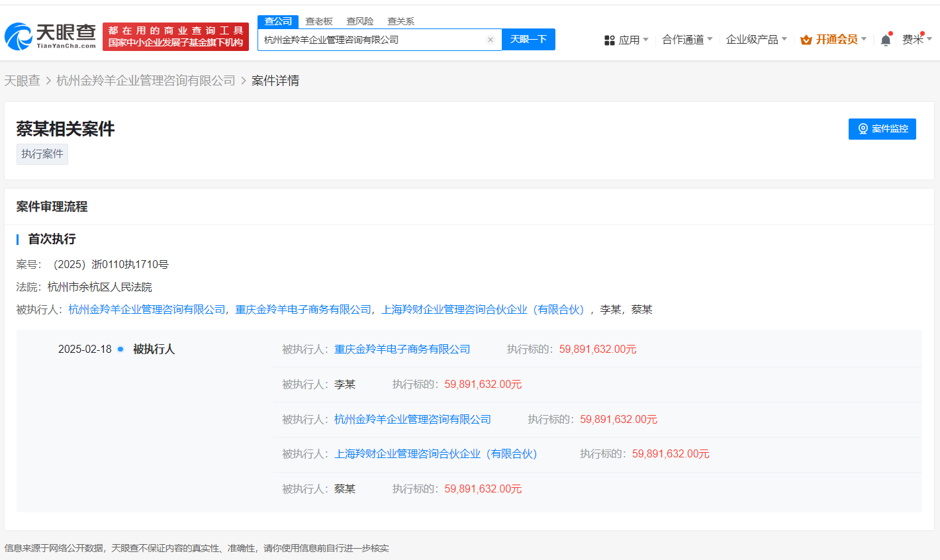The width and height of the screenshot is (940, 560).
Task: Open 上海羚财企业管理咨询合伙企业 in the 2025-02-18 timeline
Action: pyautogui.click(x=438, y=454)
